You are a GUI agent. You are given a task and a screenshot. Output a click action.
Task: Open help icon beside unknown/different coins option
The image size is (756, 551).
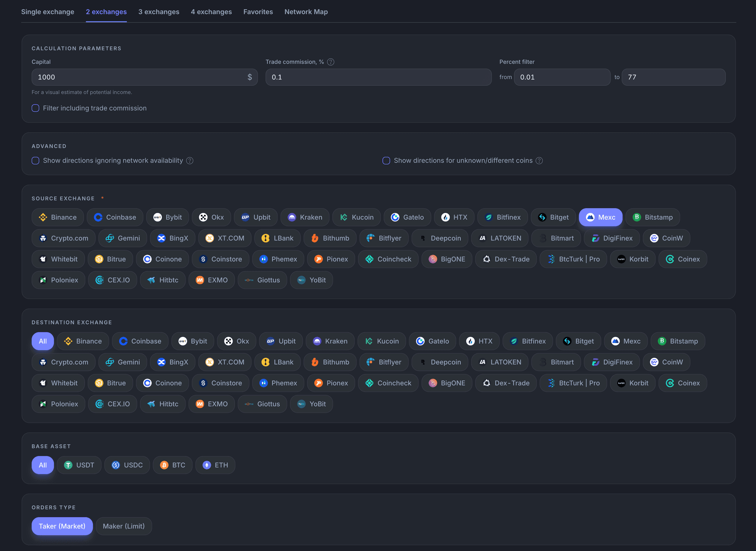pyautogui.click(x=539, y=161)
